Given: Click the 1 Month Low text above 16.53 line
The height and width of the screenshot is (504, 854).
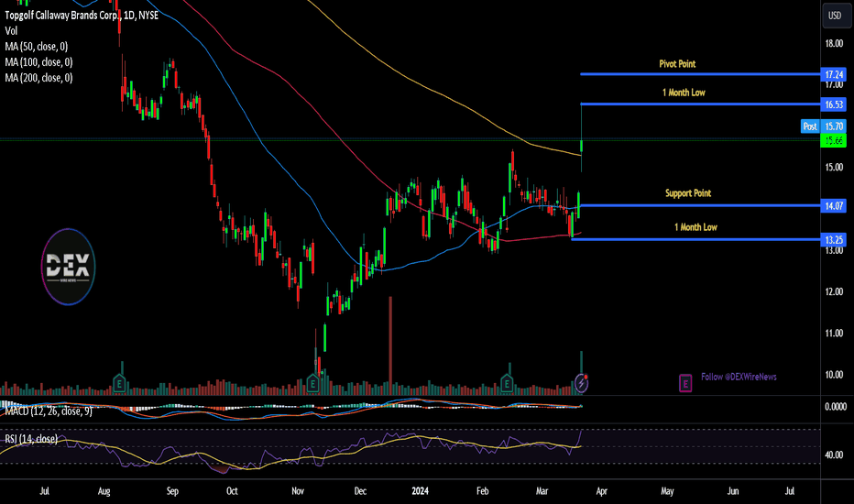Looking at the screenshot, I should [x=684, y=93].
